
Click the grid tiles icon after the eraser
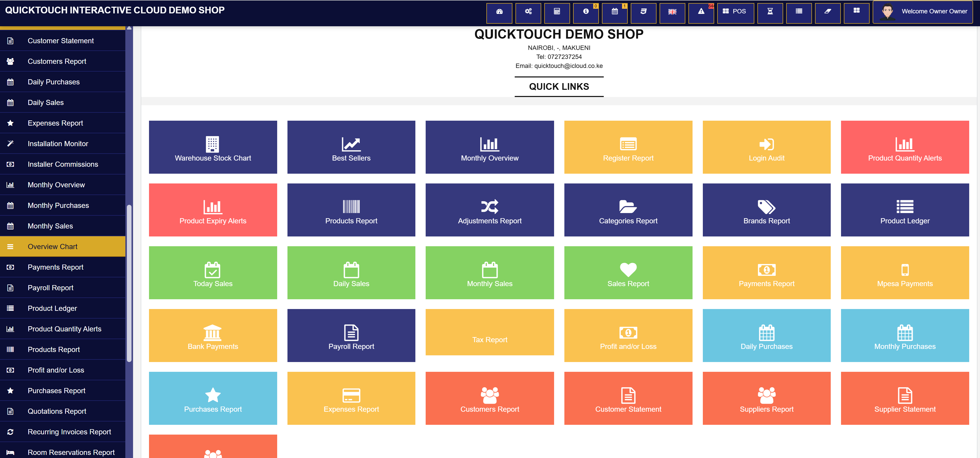[x=856, y=13]
